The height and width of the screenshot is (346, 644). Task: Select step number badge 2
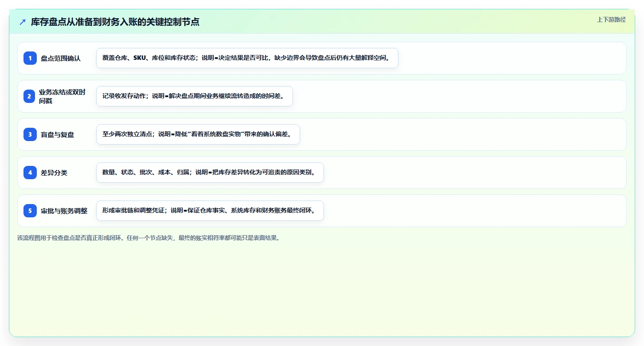click(x=30, y=96)
